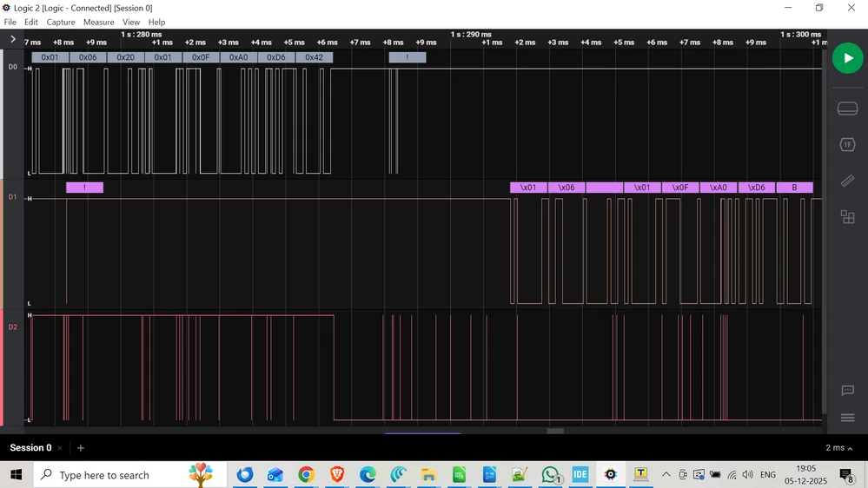Viewport: 868px width, 488px height.
Task: Click the horizontal scrollbar thumb
Action: tap(555, 431)
